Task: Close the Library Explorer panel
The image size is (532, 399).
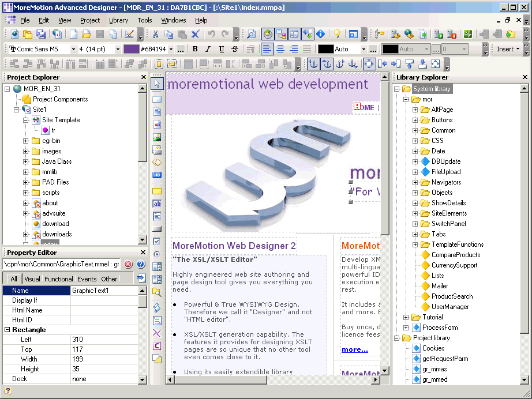Action: (x=525, y=77)
